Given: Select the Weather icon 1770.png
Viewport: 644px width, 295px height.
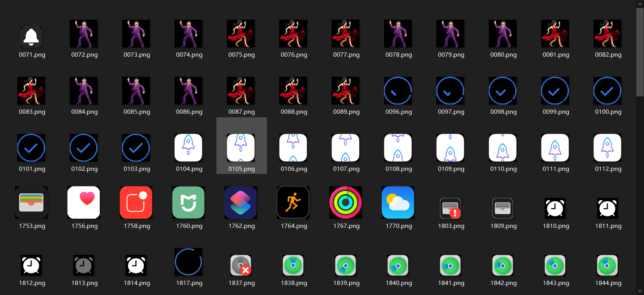Looking at the screenshot, I should click(x=398, y=202).
